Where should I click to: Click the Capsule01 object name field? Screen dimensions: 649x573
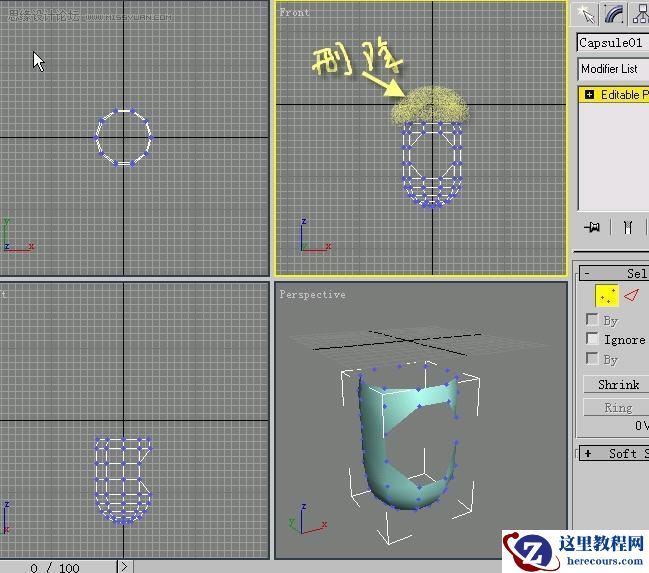[613, 43]
